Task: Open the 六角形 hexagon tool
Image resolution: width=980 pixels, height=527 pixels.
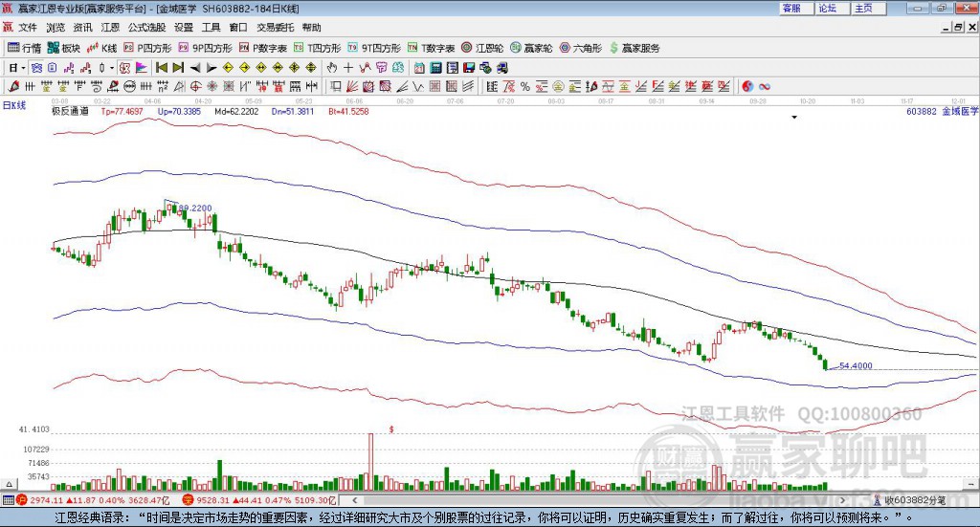Action: (x=581, y=48)
